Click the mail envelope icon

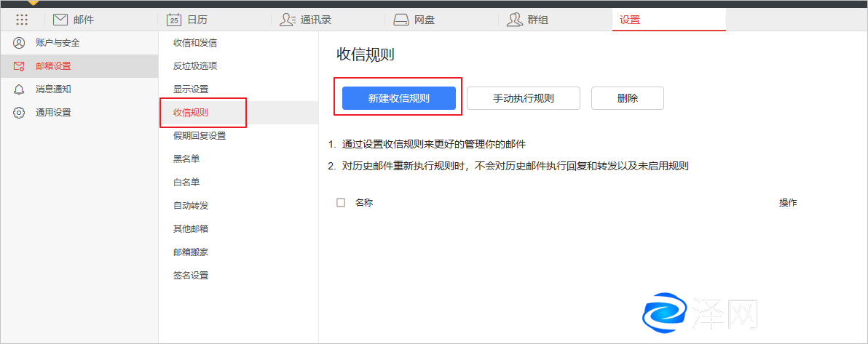click(60, 20)
